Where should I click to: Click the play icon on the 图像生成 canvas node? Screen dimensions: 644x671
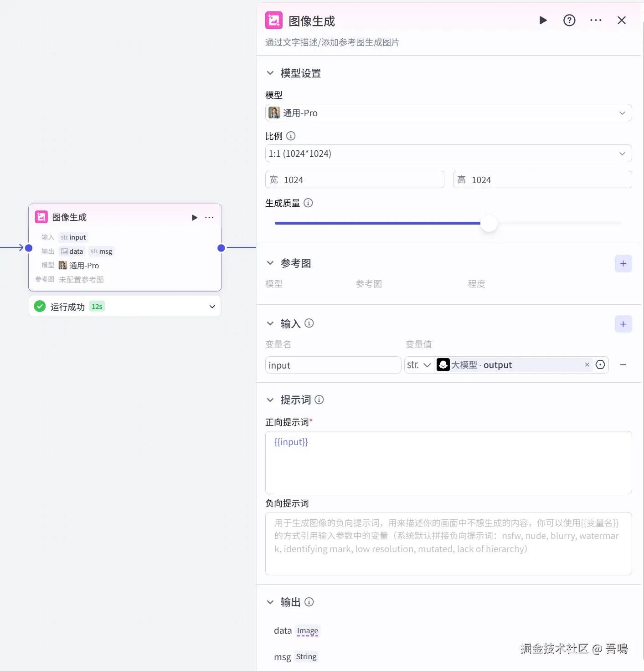[x=195, y=218]
